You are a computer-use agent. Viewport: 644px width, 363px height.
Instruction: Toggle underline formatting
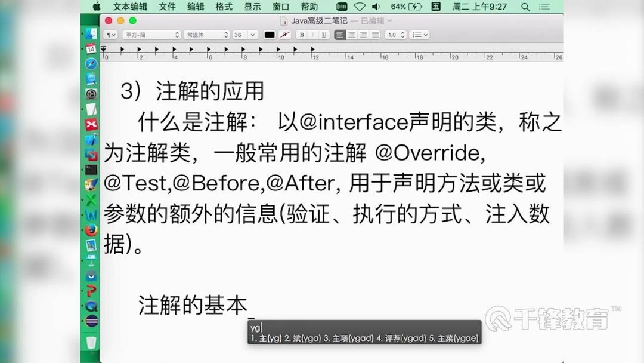pyautogui.click(x=324, y=35)
